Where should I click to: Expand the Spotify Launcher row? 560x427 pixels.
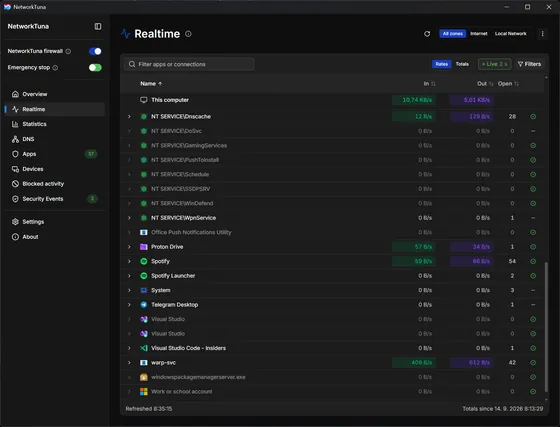(129, 276)
